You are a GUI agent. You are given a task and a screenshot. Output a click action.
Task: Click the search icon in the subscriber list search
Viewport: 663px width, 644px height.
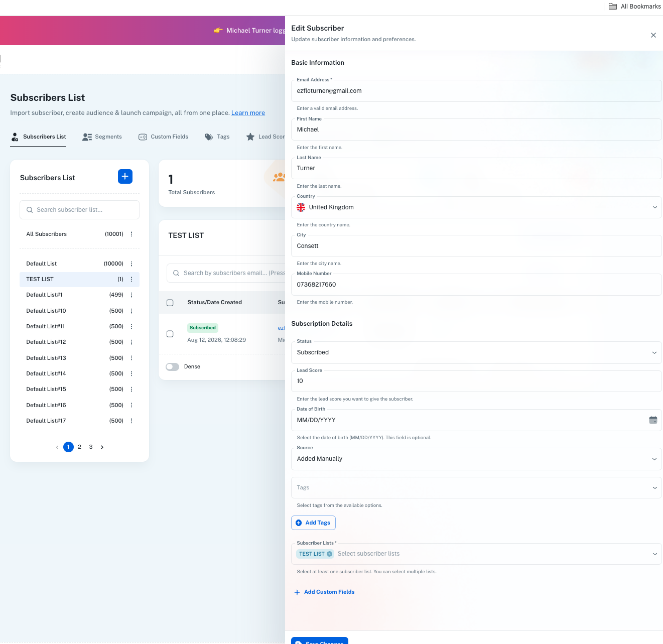(30, 210)
